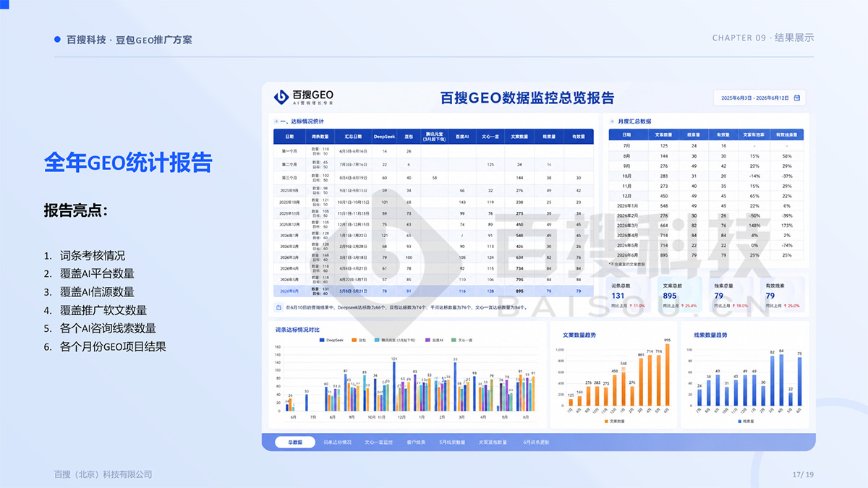Click list item 各个月份GEO项目结果
This screenshot has width=868, height=488.
coord(113,346)
